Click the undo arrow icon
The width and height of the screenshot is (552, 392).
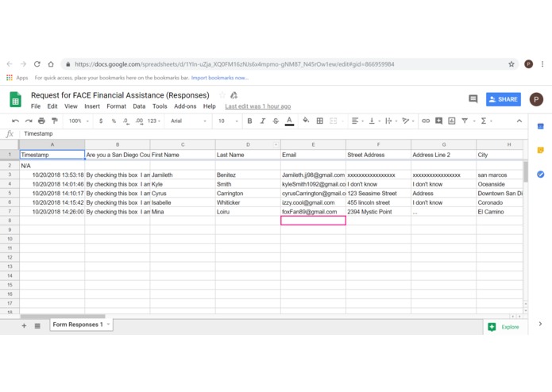coord(15,121)
